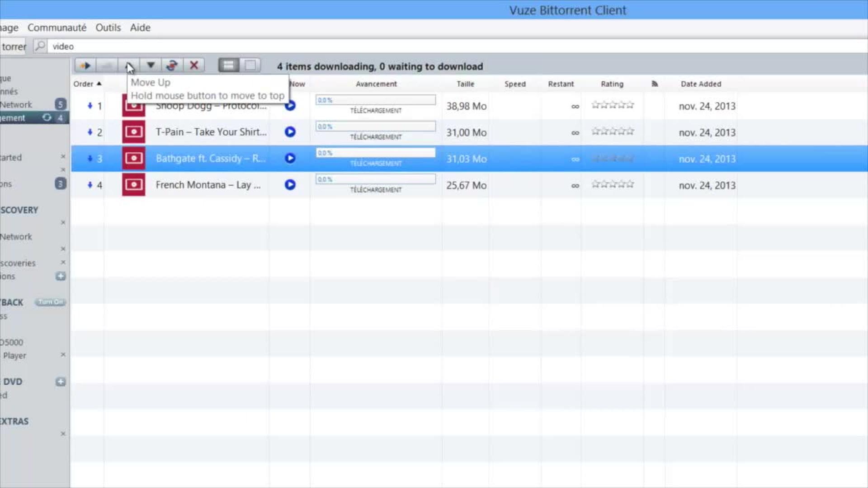Click the red stop icon for Bathgate ft. Cassidy
The width and height of the screenshot is (868, 488).
click(x=133, y=159)
